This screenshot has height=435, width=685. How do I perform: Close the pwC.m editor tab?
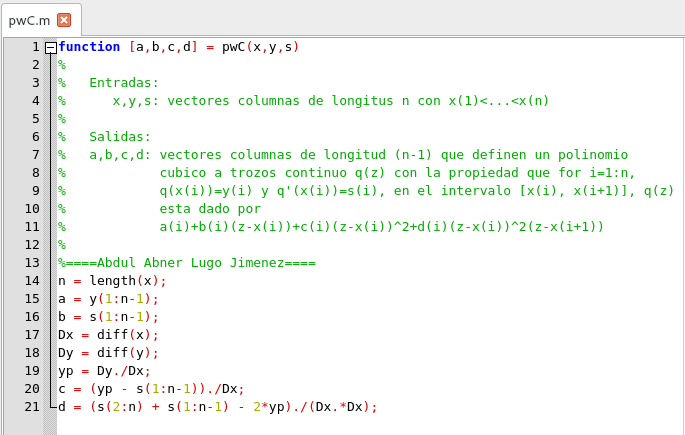pyautogui.click(x=64, y=20)
